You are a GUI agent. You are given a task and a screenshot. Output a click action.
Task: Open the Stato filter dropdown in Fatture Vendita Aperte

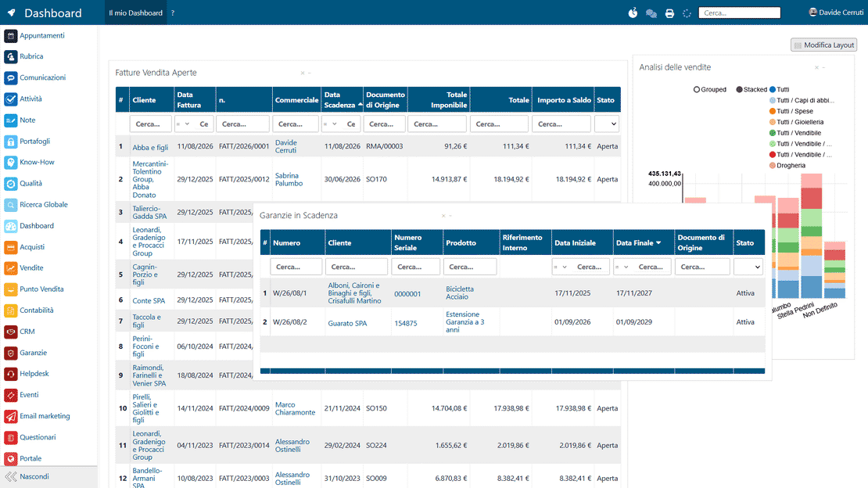[607, 124]
